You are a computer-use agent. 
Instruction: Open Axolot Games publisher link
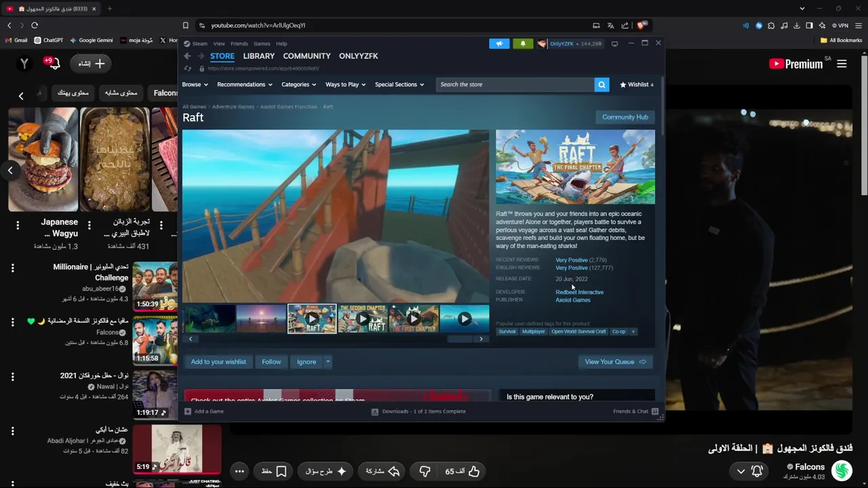(573, 300)
